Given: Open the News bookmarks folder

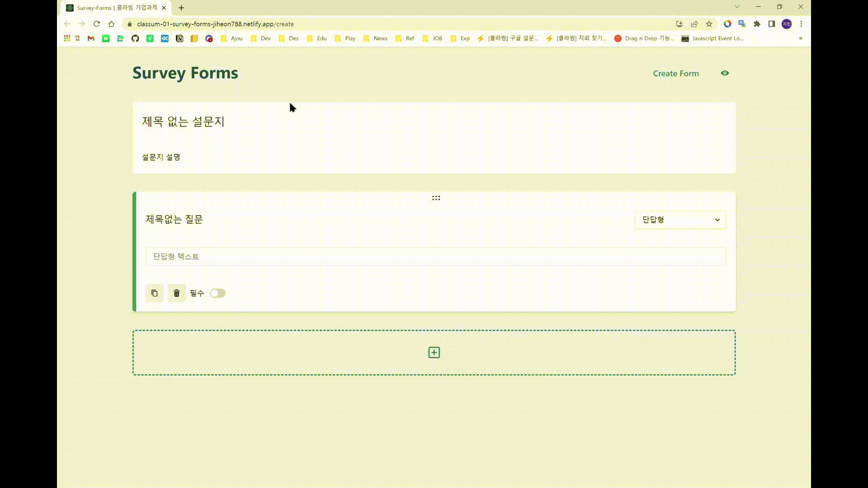Looking at the screenshot, I should click(x=376, y=38).
